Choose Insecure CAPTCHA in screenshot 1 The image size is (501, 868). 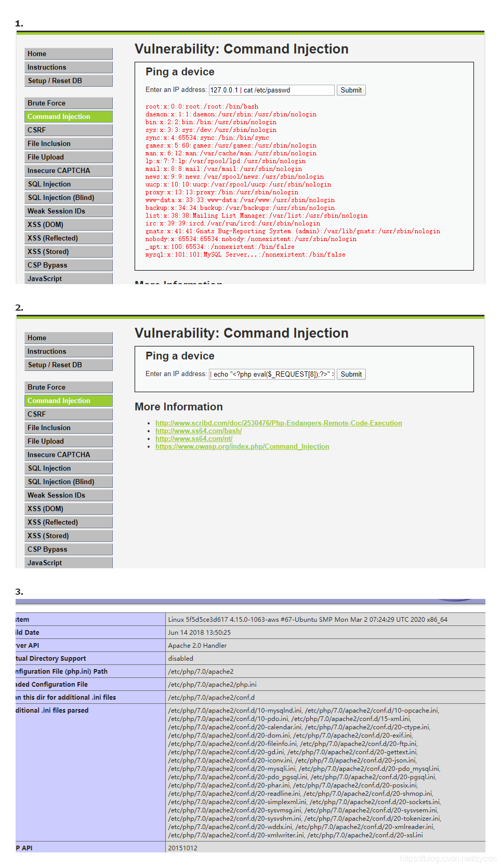click(x=68, y=170)
